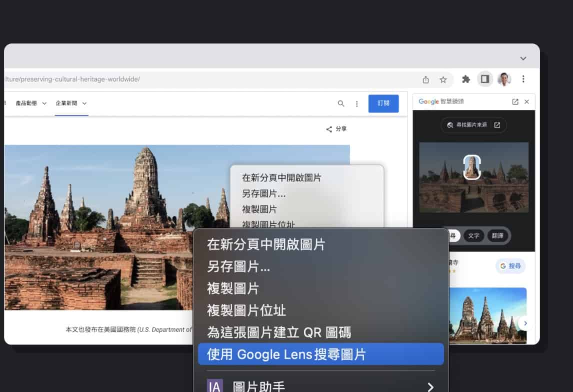Switch Lens mode to 文字
The width and height of the screenshot is (573, 392).
pos(473,235)
